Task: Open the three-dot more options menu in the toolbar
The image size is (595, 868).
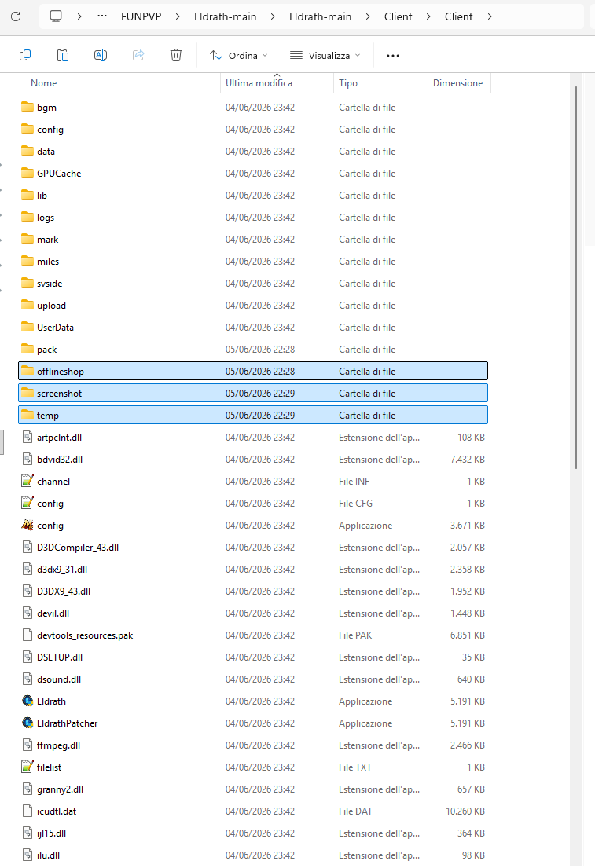Action: coord(393,55)
